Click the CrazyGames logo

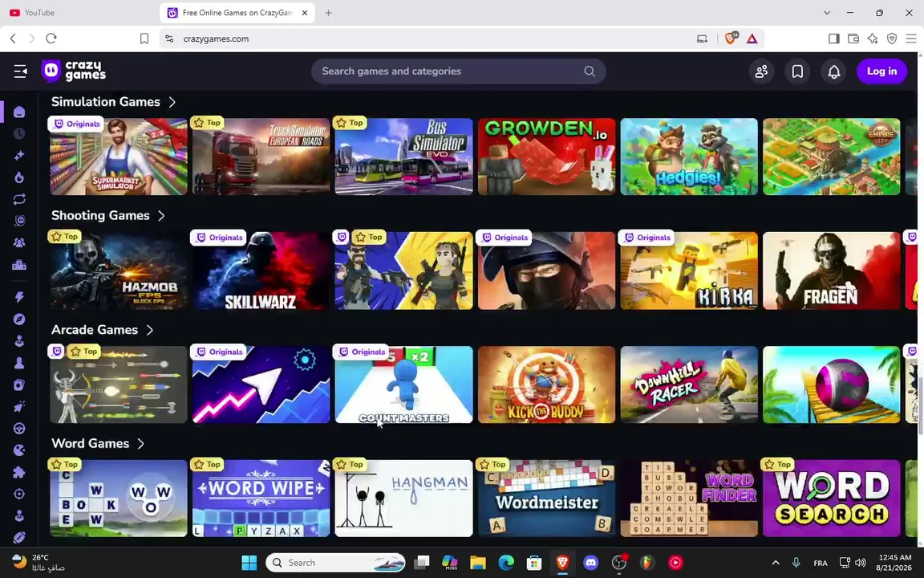pyautogui.click(x=74, y=71)
